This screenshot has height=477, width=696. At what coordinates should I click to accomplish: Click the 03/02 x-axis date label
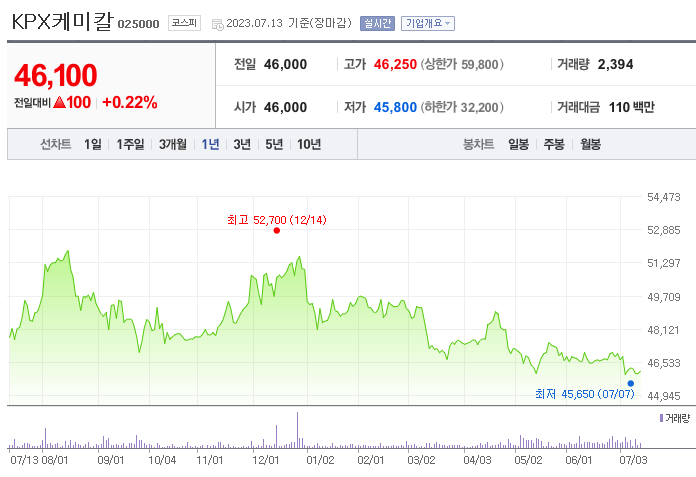click(x=421, y=460)
